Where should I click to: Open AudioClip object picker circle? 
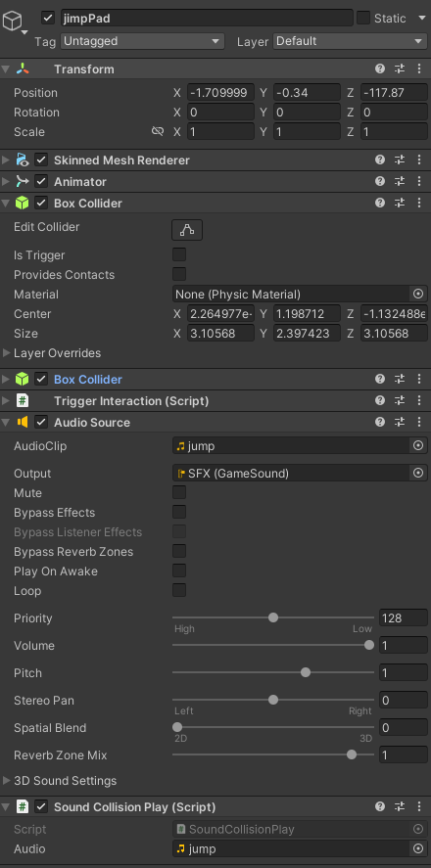pos(418,445)
